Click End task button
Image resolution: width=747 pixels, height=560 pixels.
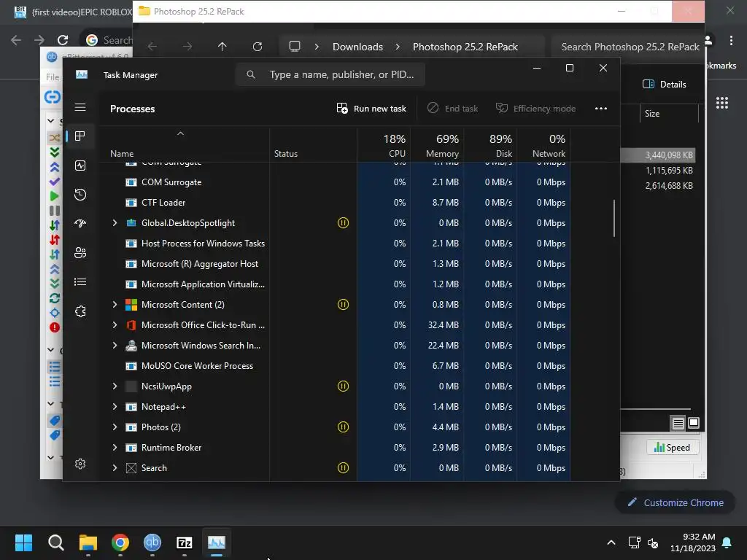[452, 109]
